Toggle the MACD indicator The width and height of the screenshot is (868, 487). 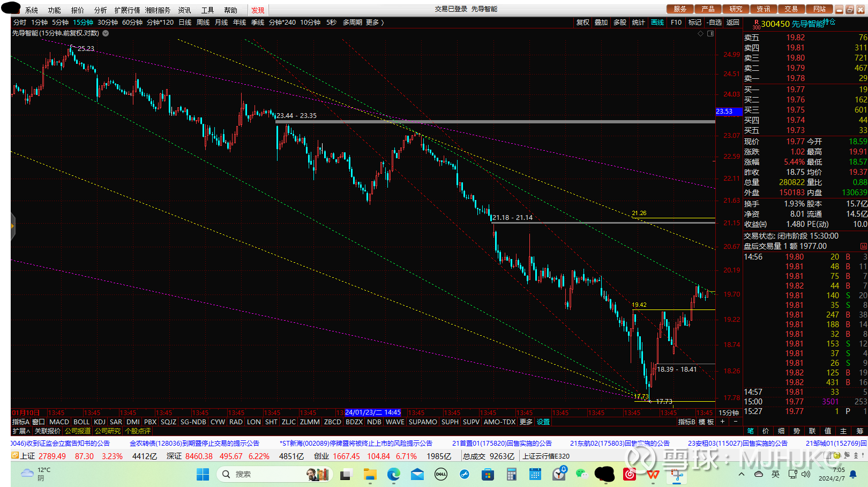pyautogui.click(x=59, y=422)
